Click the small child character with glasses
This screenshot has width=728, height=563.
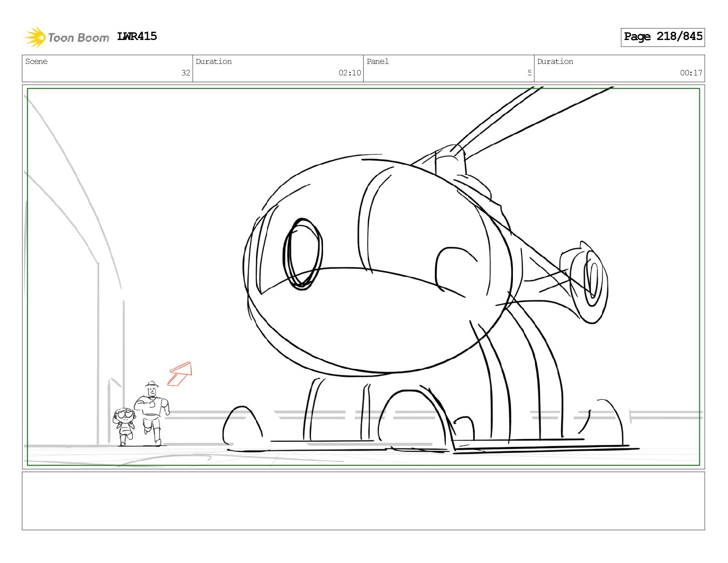[x=124, y=426]
